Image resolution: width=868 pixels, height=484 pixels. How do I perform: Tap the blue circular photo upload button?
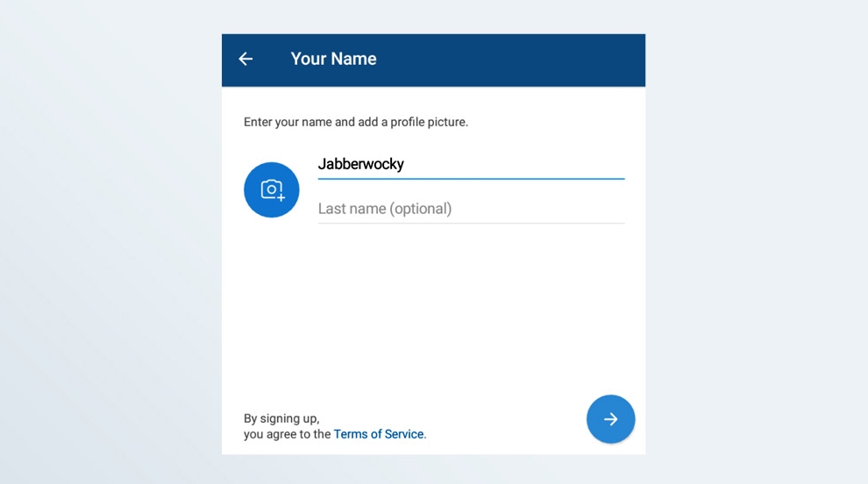[x=272, y=189]
